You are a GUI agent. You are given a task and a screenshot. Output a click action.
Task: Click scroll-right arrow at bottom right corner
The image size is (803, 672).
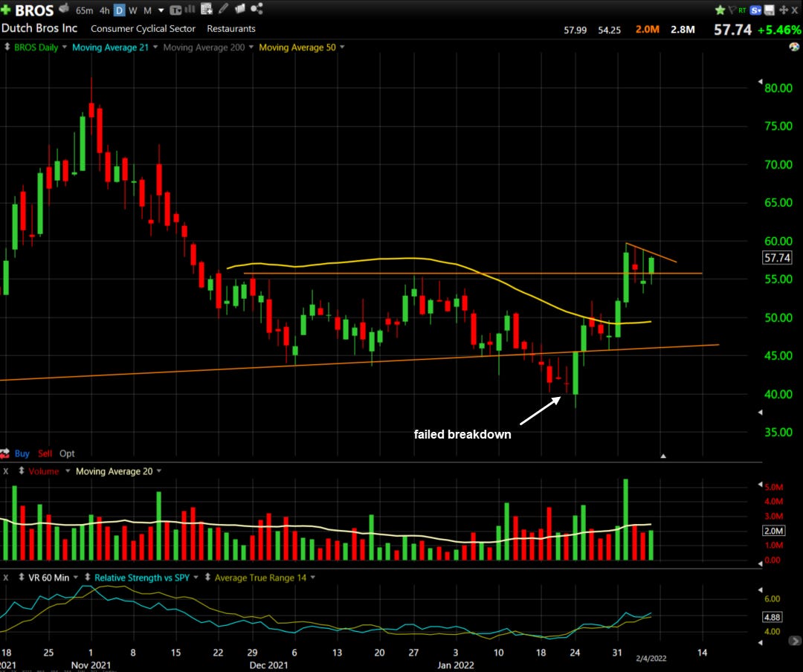795,641
